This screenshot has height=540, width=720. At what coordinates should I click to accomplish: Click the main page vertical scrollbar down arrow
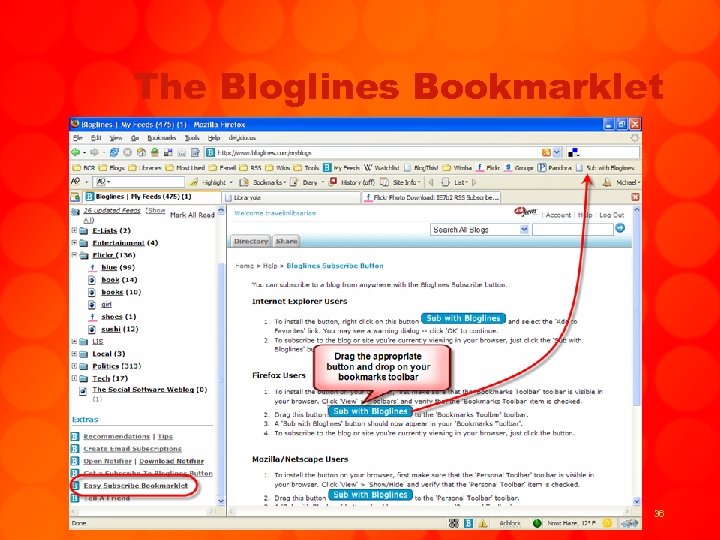[x=636, y=501]
